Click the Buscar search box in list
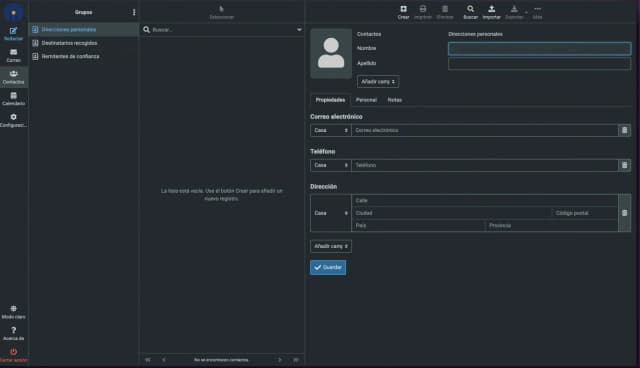Image resolution: width=640 pixels, height=368 pixels. pyautogui.click(x=222, y=29)
